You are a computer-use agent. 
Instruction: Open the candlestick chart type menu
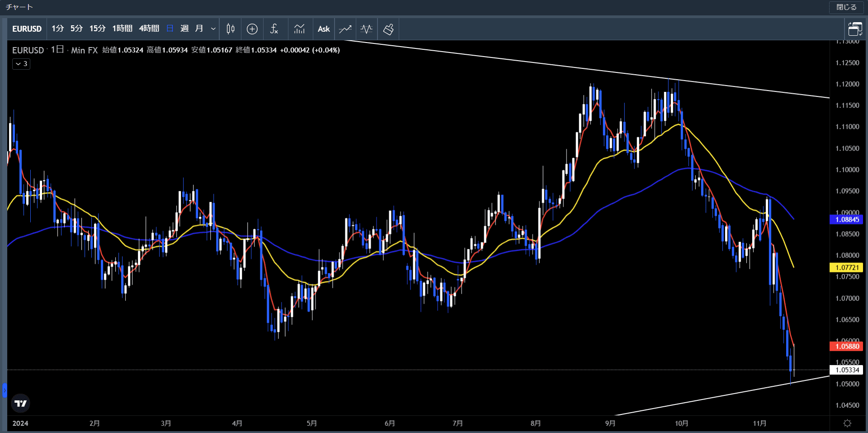(231, 29)
